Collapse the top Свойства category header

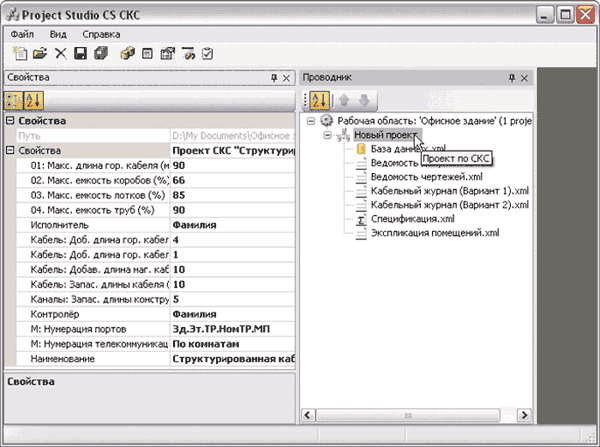pyautogui.click(x=10, y=121)
